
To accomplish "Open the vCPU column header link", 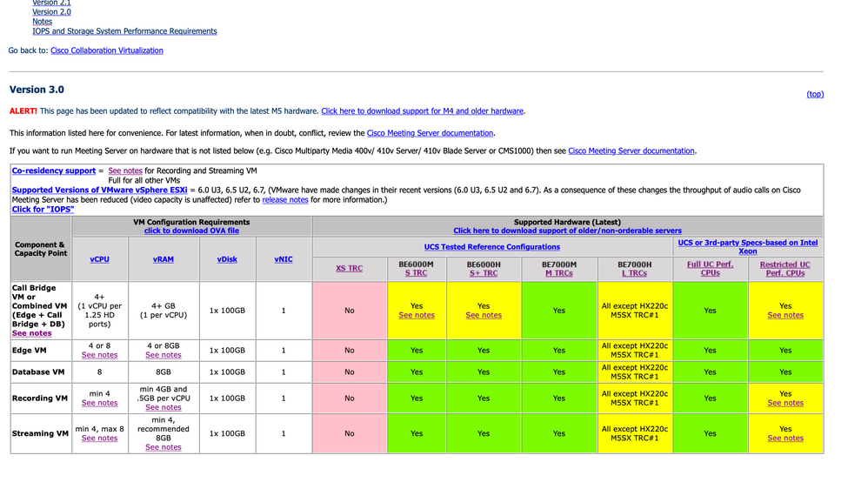I will 100,259.
